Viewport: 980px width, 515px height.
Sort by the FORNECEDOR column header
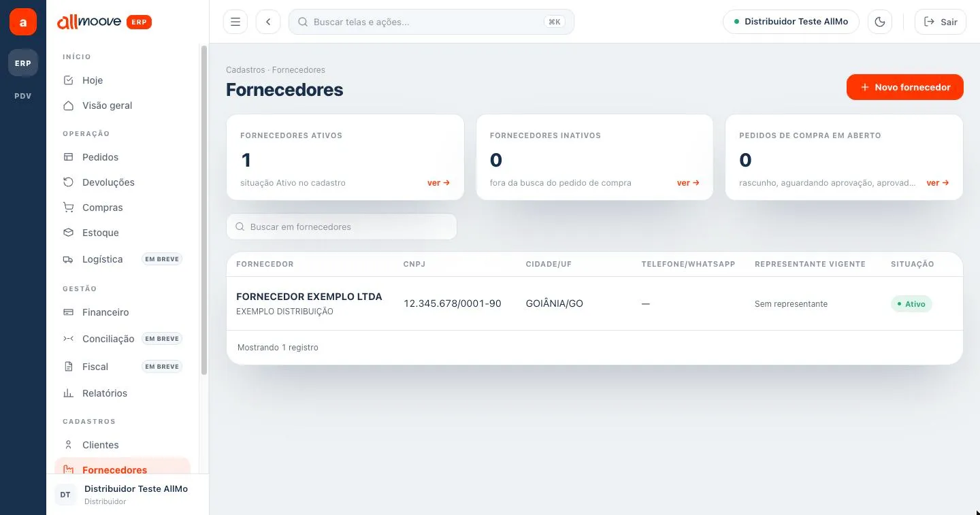[x=265, y=264]
